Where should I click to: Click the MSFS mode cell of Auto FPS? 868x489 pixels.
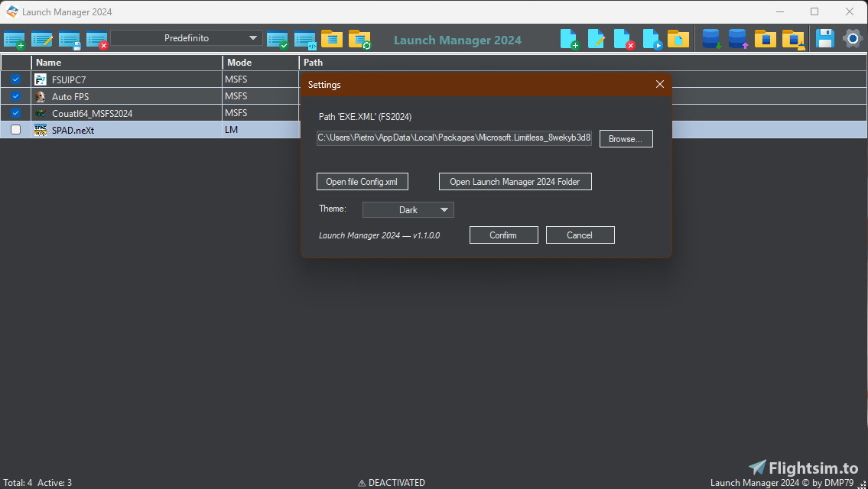click(x=261, y=96)
